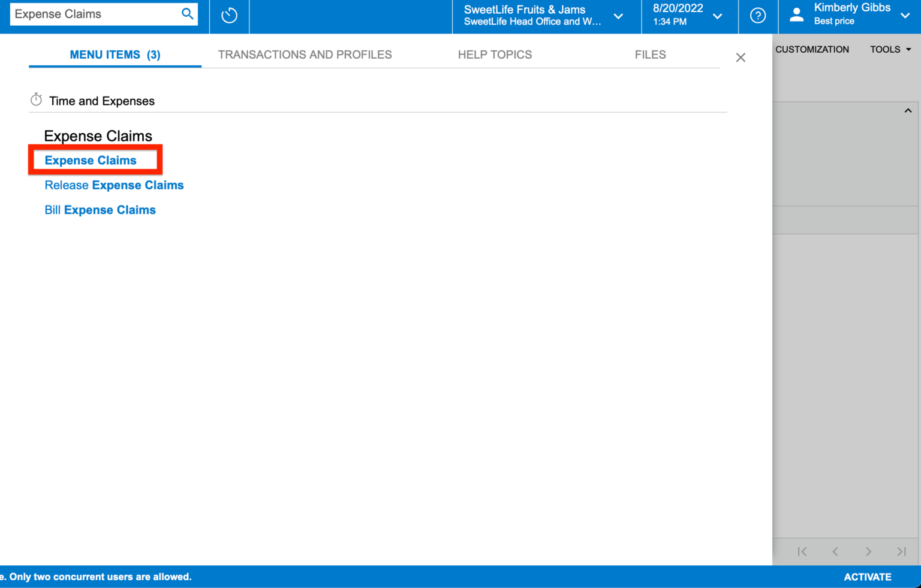
Task: Click the Time and Expenses stopwatch icon
Action: click(x=36, y=99)
